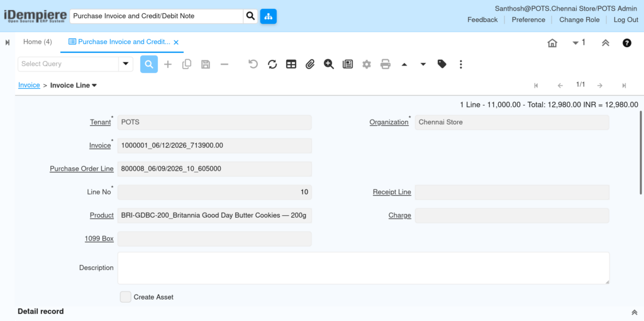The image size is (644, 321).
Task: Open the Attachment paperclip icon
Action: pyautogui.click(x=310, y=64)
